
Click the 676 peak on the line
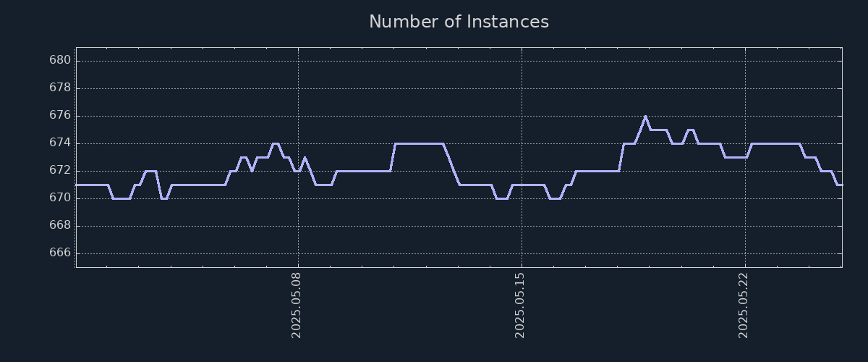tap(645, 116)
